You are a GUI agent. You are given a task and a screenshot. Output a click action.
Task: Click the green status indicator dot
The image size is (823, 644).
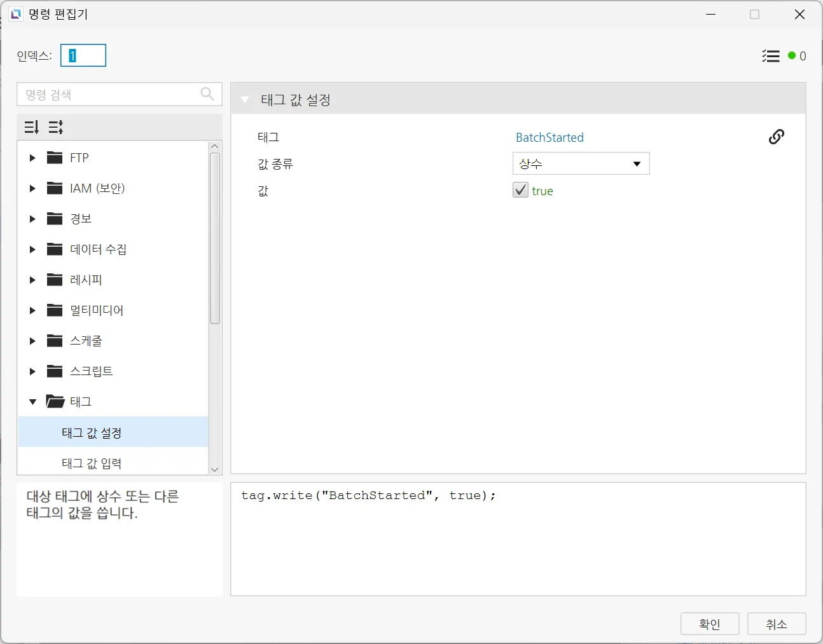792,56
